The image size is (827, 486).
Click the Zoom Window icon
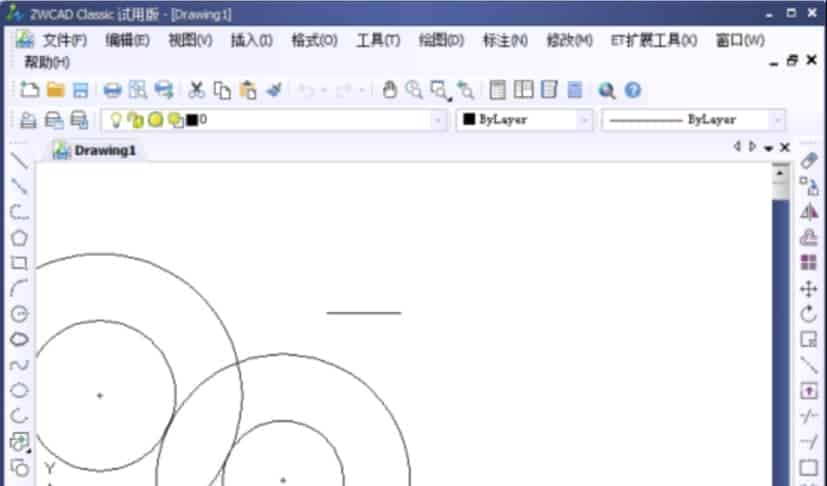click(440, 90)
